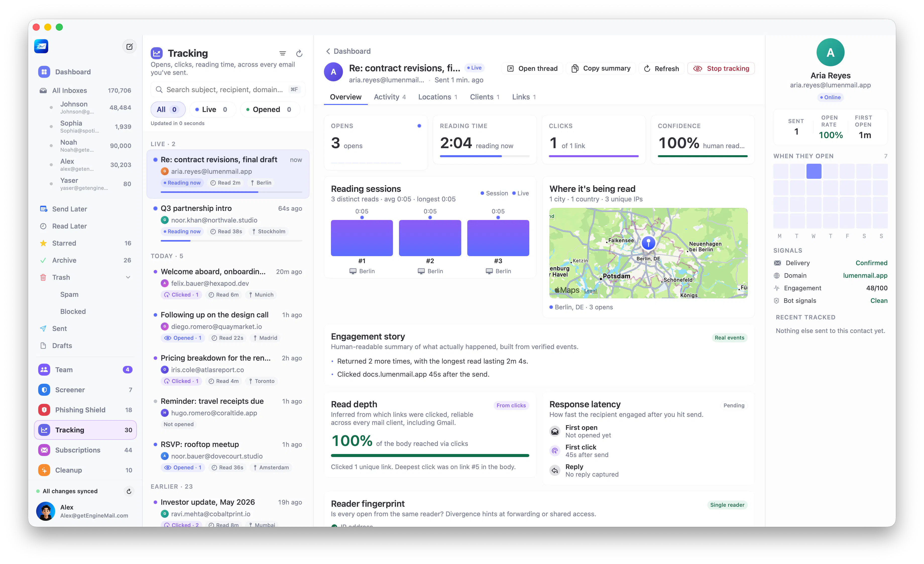Viewport: 924px width, 564px height.
Task: Click the reading session #1 bar
Action: [362, 238]
